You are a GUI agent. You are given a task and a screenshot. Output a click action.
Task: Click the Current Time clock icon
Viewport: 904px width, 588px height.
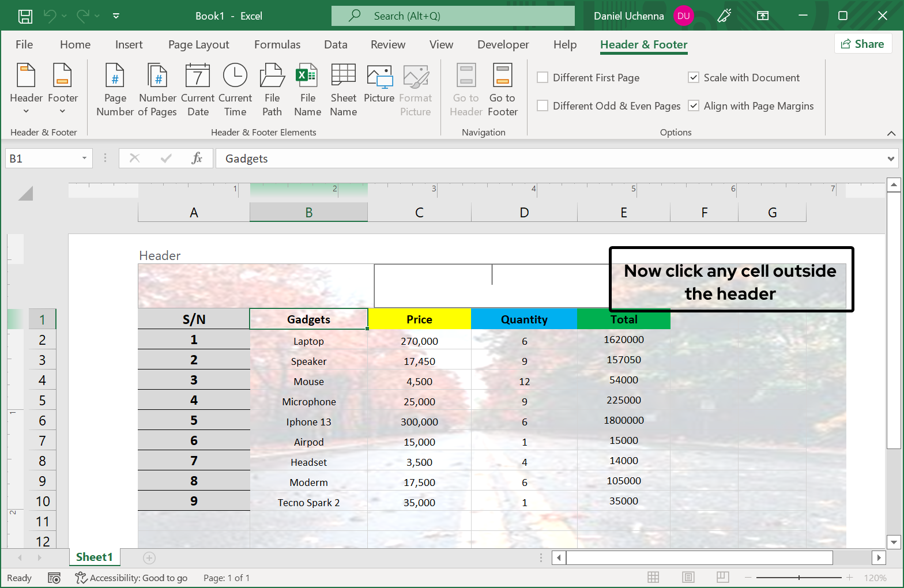[235, 76]
